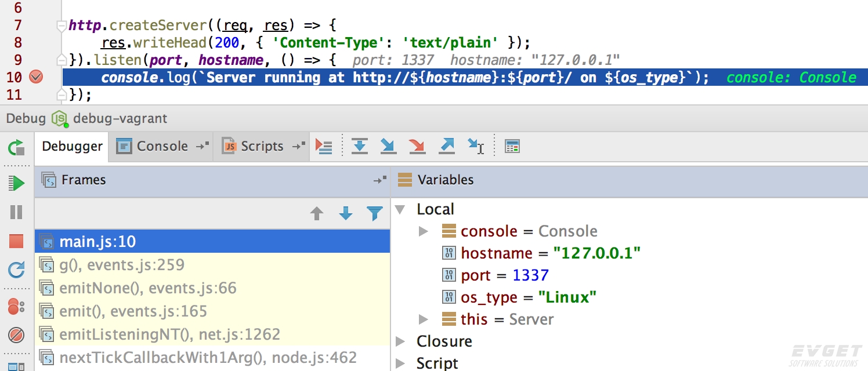The width and height of the screenshot is (868, 371).
Task: Click the Force Step Into red arrow
Action: click(x=417, y=146)
